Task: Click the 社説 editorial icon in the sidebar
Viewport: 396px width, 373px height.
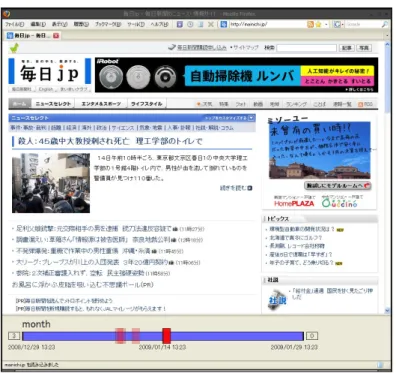Action: click(277, 299)
